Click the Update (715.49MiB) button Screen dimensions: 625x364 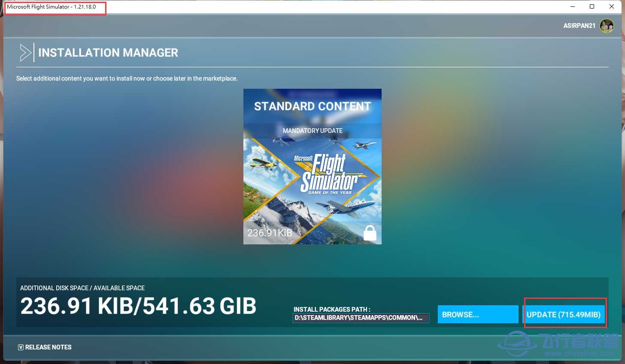click(565, 314)
